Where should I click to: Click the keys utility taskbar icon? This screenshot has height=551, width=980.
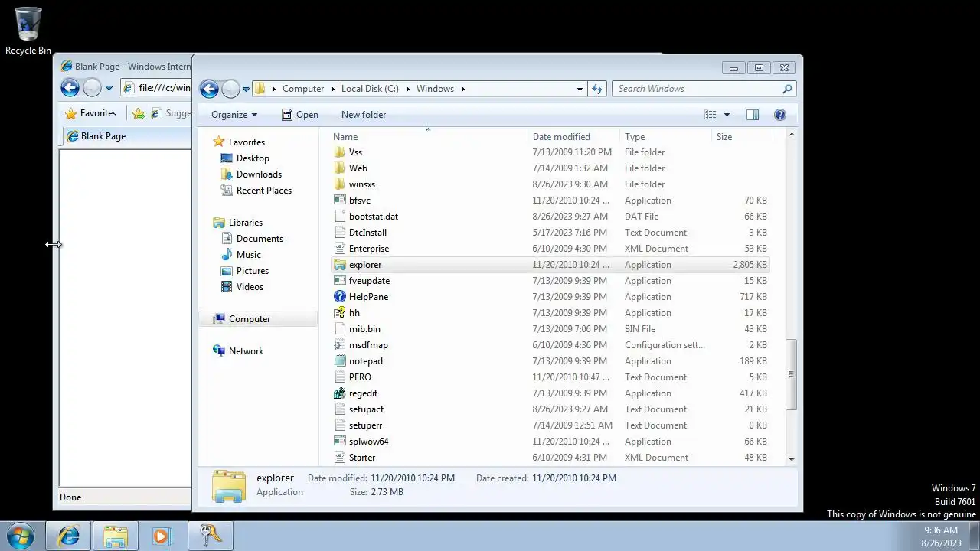209,536
